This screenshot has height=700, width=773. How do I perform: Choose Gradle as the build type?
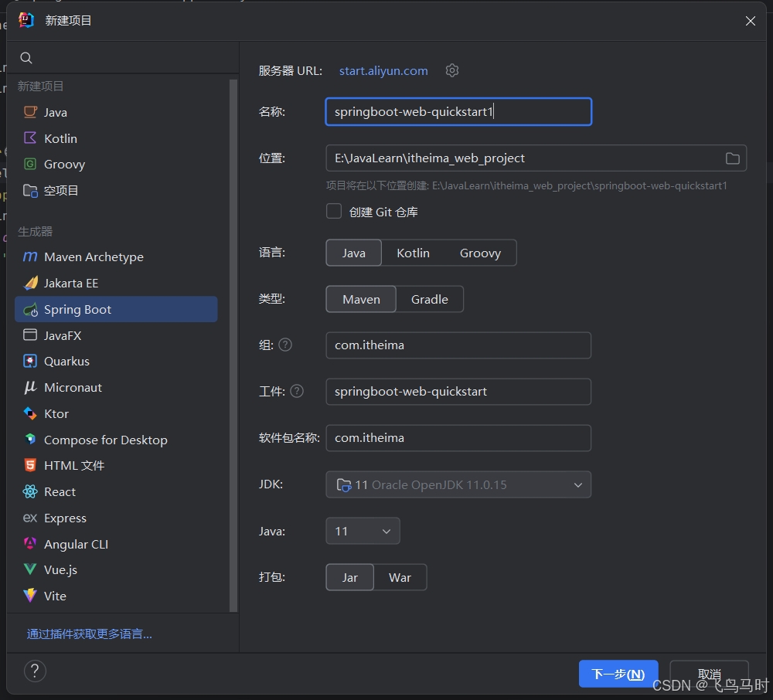point(429,299)
